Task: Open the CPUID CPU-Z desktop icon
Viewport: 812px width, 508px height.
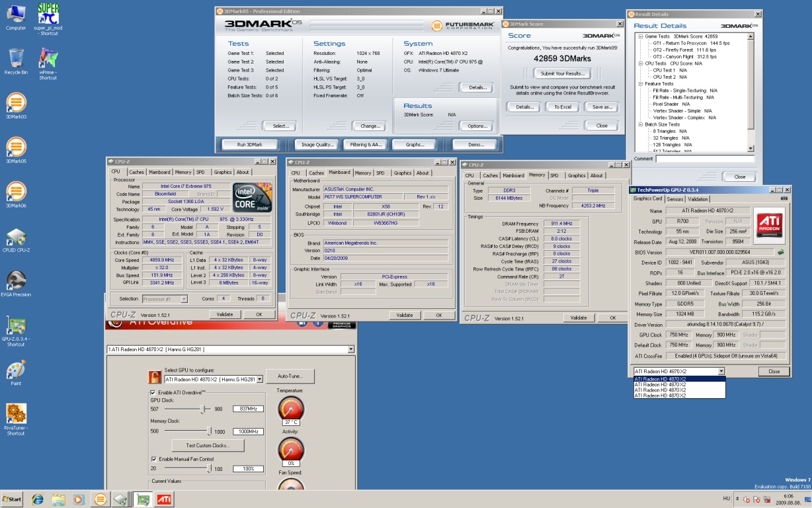Action: 16,236
